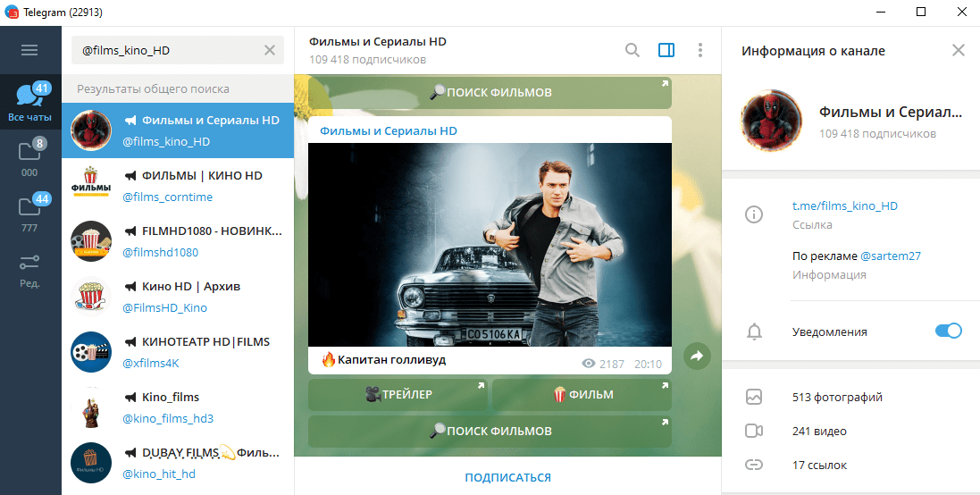The height and width of the screenshot is (495, 980).
Task: Open the 000 chat folder
Action: pyautogui.click(x=29, y=158)
